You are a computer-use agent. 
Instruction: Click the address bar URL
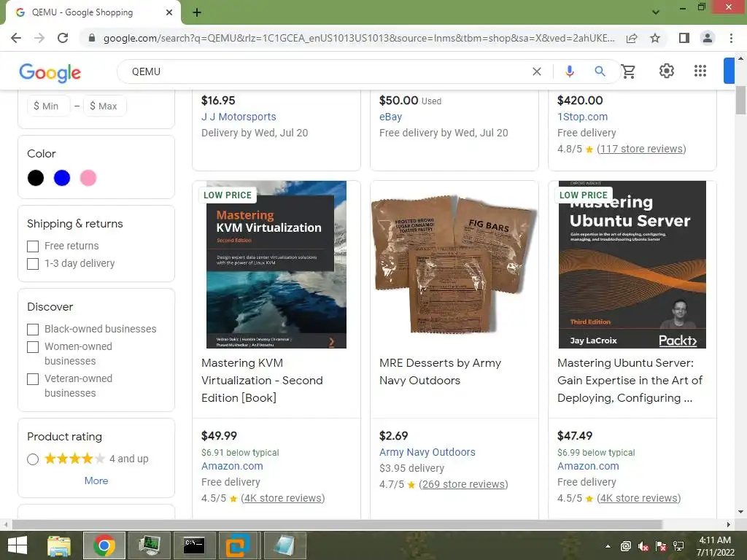pos(358,38)
